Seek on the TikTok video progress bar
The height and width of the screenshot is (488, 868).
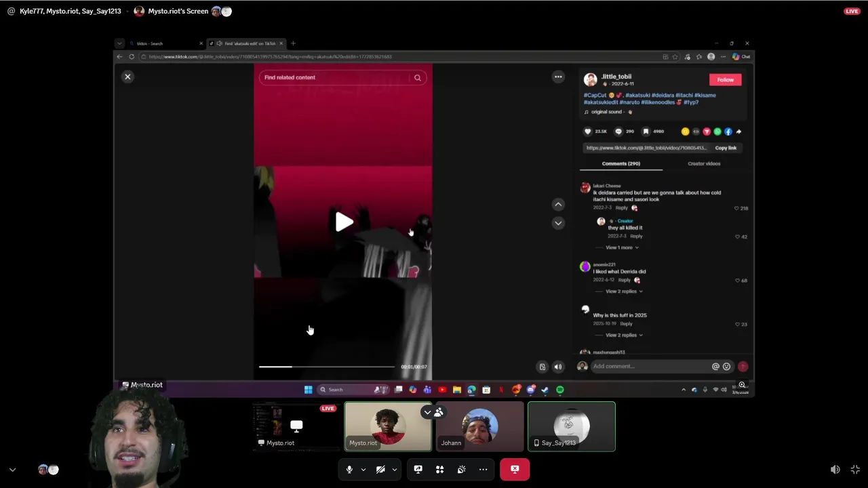pos(326,367)
